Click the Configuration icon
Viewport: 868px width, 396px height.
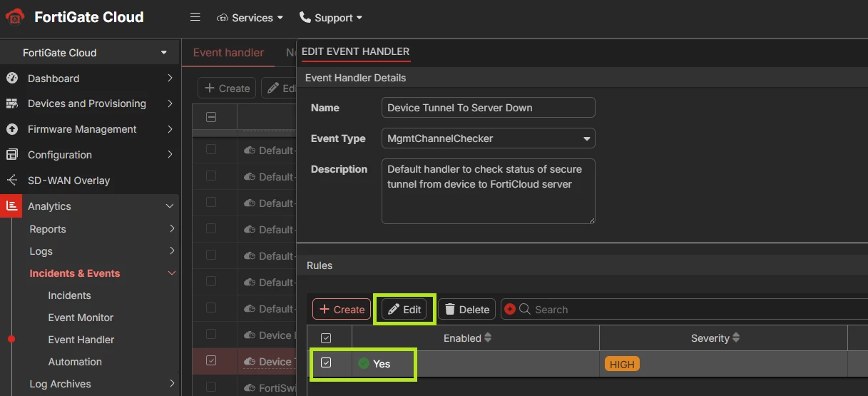pyautogui.click(x=11, y=155)
